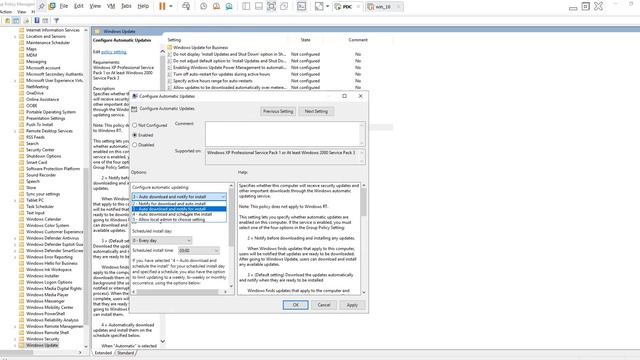Expand the Location and Sensors tree node
The image size is (640, 360).
pyautogui.click(x=15, y=36)
